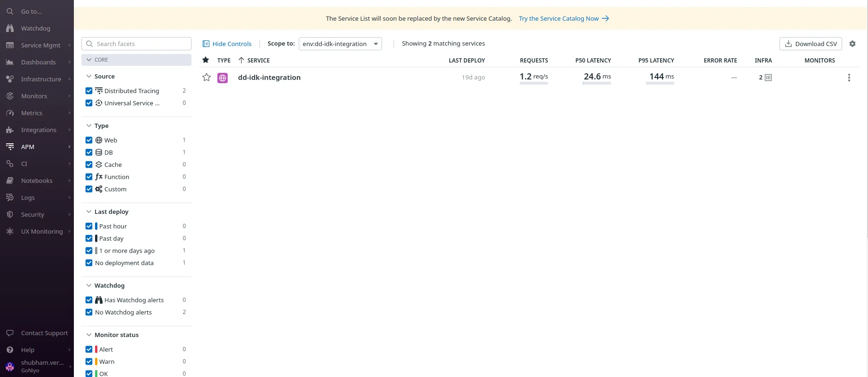Click the user avatar icon

coord(10,367)
